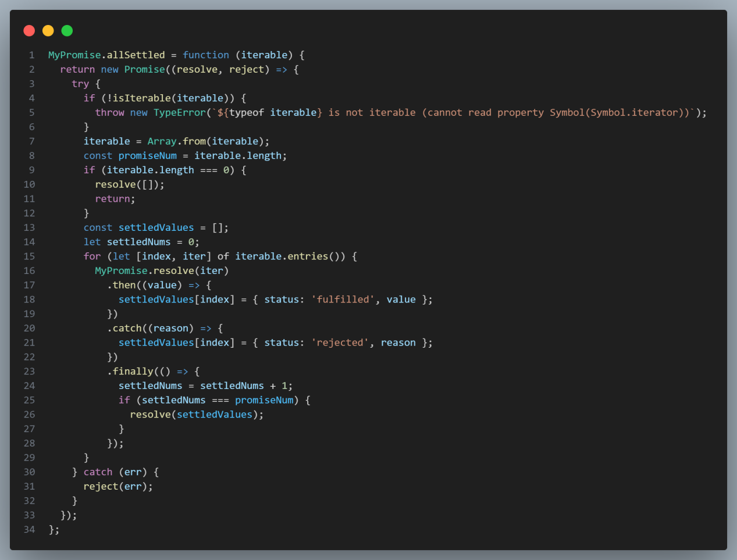Click '.catch((reason)' on line 20
This screenshot has height=560, width=737.
(x=151, y=329)
